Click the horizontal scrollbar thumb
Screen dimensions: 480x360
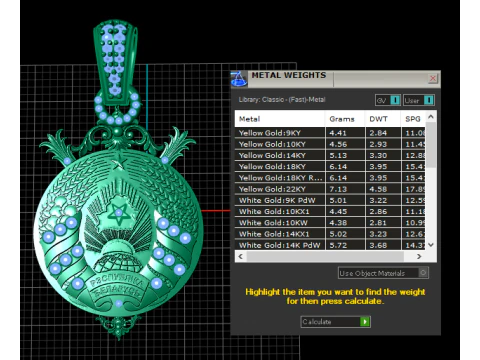coord(325,256)
